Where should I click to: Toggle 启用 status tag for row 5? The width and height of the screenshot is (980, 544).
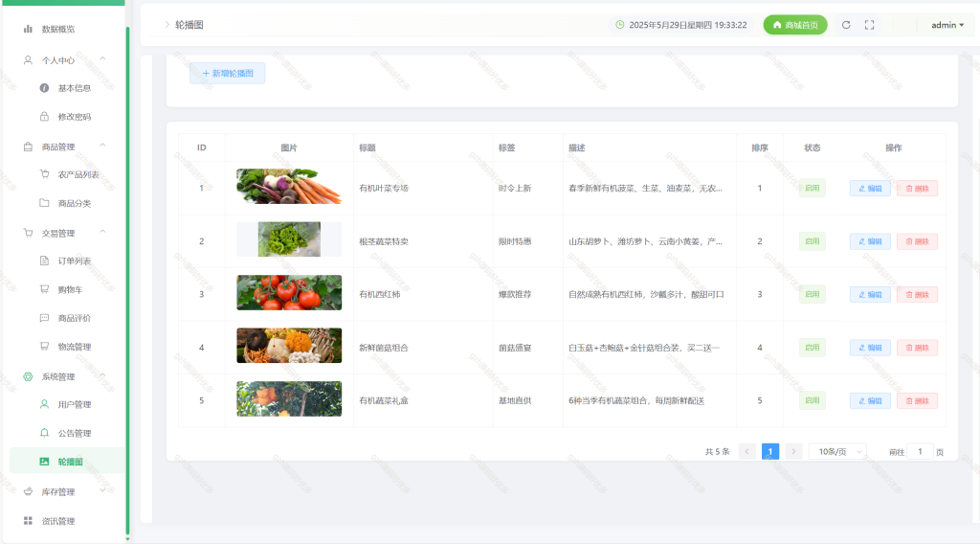812,400
